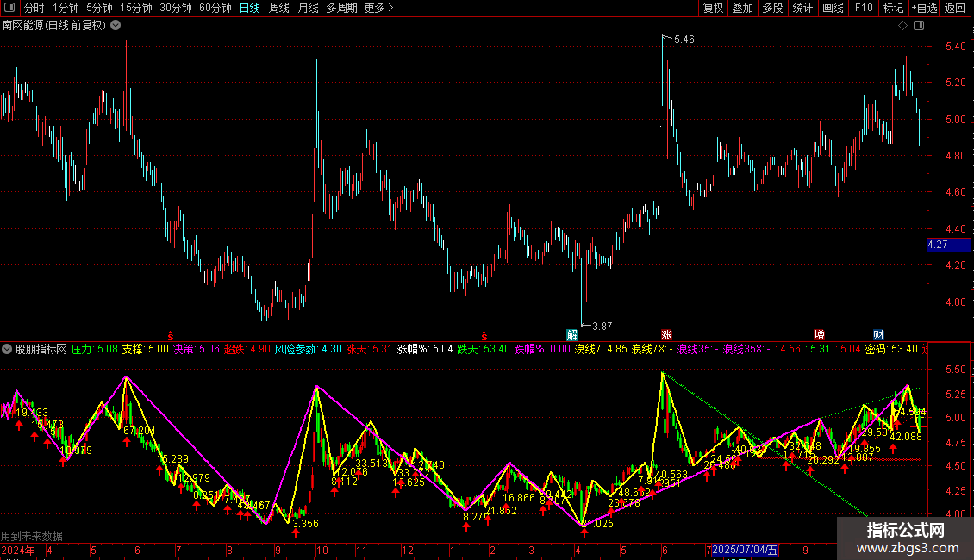This screenshot has width=974, height=560.
Task: Switch to 5分钟 period
Action: [x=99, y=8]
